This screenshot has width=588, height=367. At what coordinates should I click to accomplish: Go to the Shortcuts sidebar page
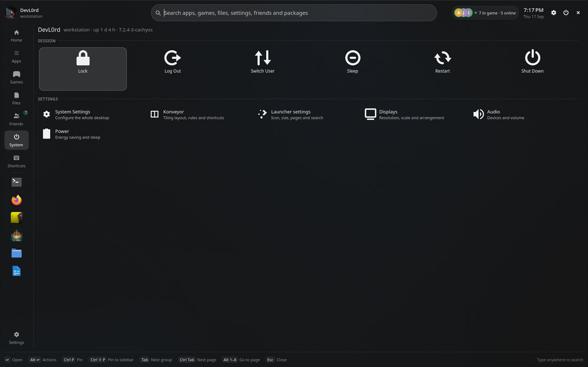point(17,162)
